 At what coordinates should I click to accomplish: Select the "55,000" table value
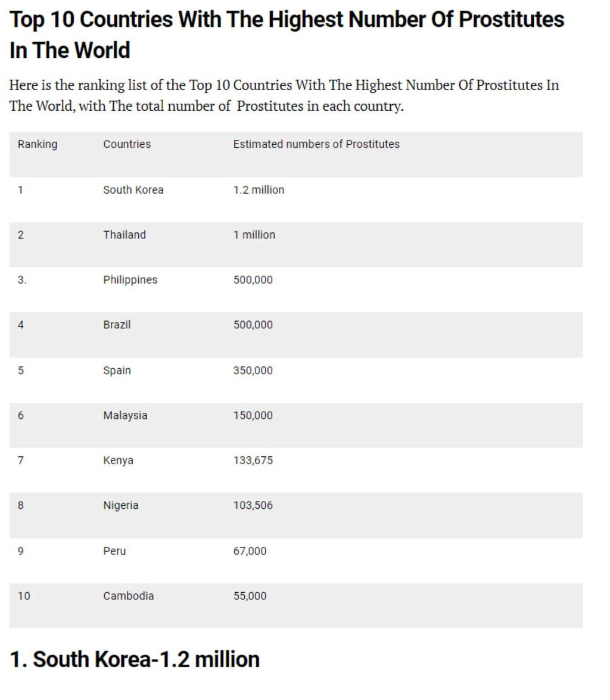pyautogui.click(x=250, y=596)
